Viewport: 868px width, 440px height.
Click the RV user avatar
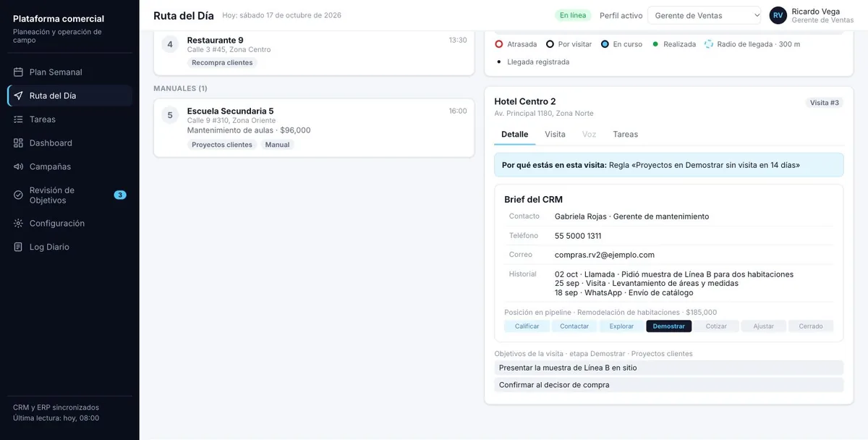(778, 15)
